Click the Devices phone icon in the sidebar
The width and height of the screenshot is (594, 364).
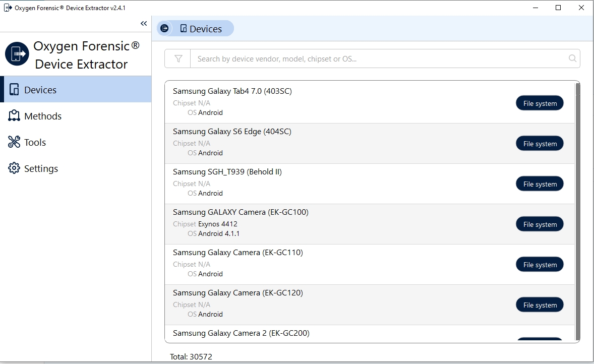point(14,89)
